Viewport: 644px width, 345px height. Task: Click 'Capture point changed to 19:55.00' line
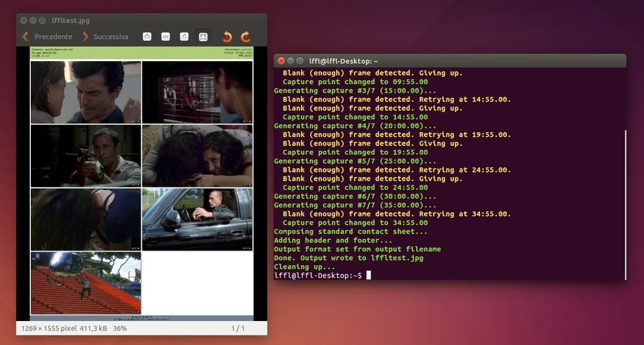pyautogui.click(x=355, y=152)
